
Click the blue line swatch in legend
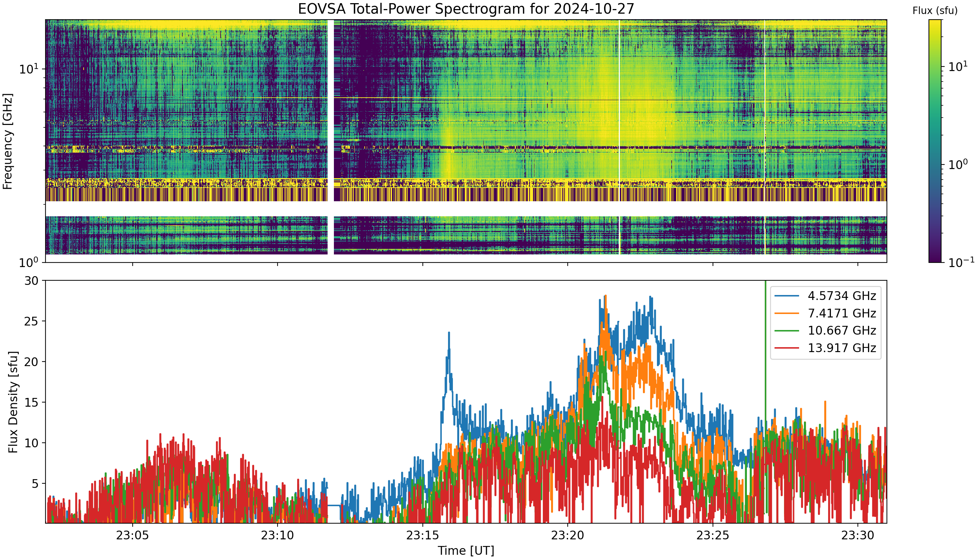[787, 296]
